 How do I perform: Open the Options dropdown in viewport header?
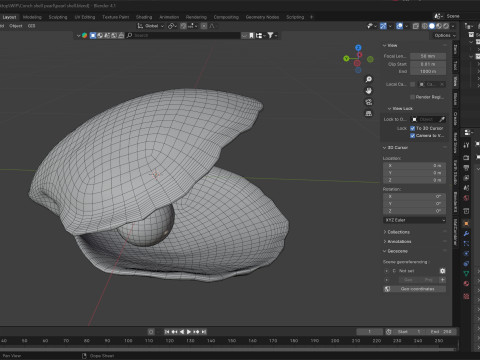[x=445, y=35]
